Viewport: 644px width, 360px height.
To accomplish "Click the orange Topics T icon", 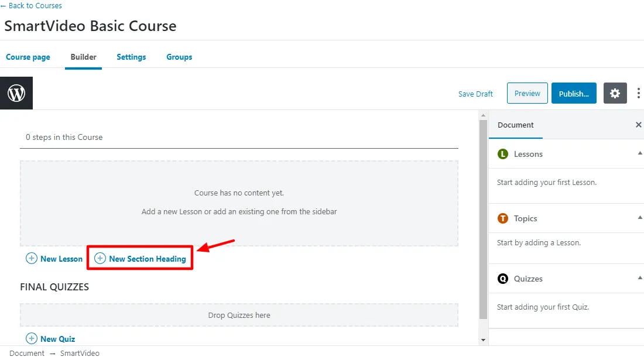I will (x=503, y=218).
